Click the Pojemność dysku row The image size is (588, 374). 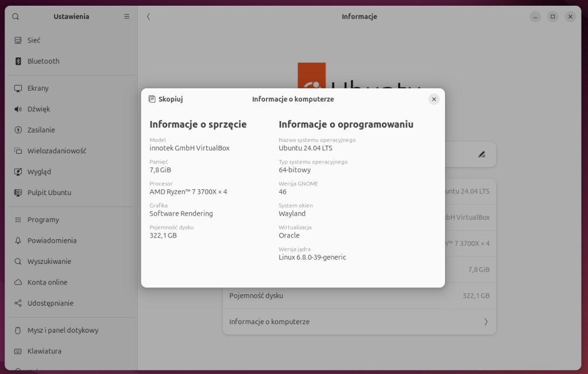pyautogui.click(x=359, y=296)
